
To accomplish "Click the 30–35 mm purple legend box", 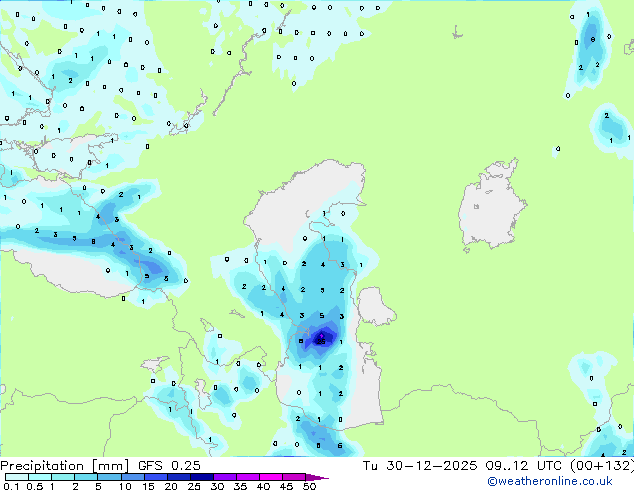I will tap(224, 477).
